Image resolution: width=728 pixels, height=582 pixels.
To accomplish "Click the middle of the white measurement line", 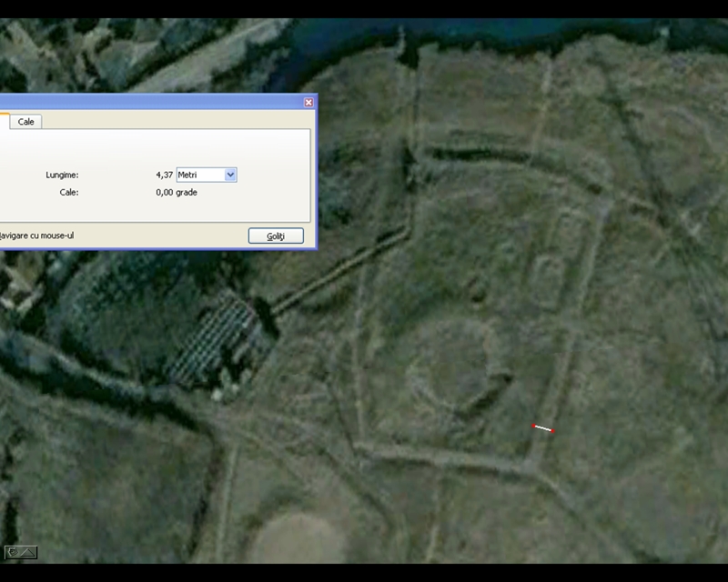I will click(x=543, y=428).
